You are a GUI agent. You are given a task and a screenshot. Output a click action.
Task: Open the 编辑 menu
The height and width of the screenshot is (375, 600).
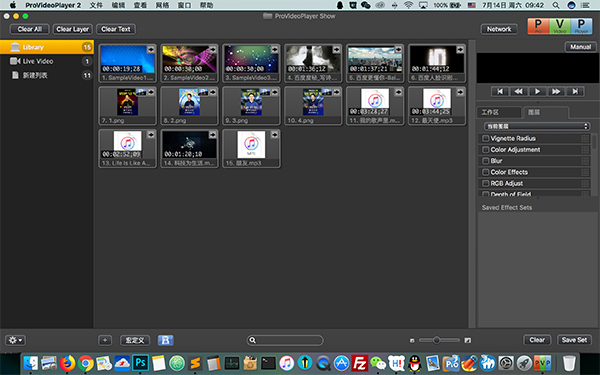pyautogui.click(x=118, y=5)
